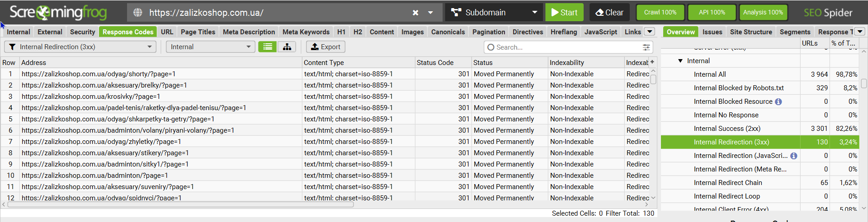Open search filter options sliders icon
This screenshot has height=222, width=868.
pyautogui.click(x=646, y=47)
